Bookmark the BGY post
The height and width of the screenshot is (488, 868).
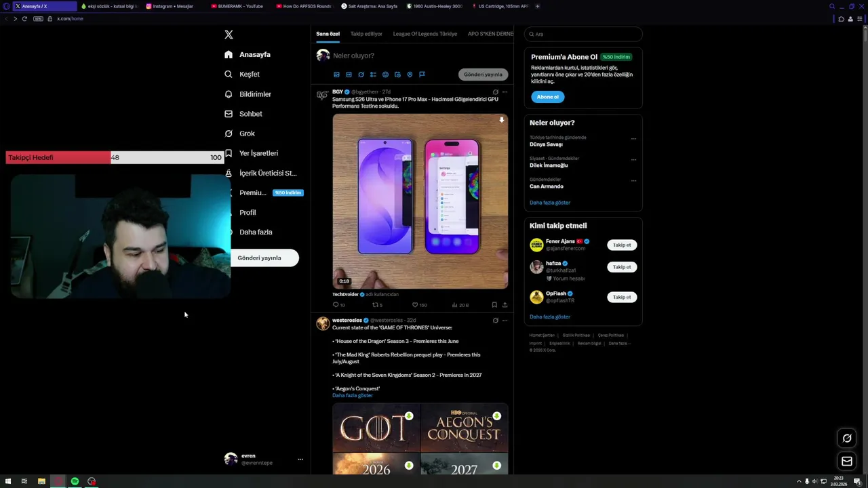coord(494,305)
